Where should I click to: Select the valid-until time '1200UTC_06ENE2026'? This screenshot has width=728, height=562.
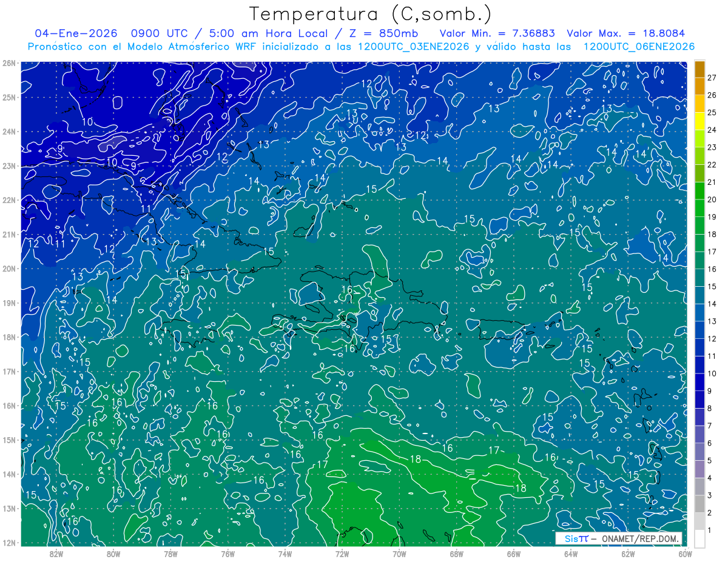(639, 47)
